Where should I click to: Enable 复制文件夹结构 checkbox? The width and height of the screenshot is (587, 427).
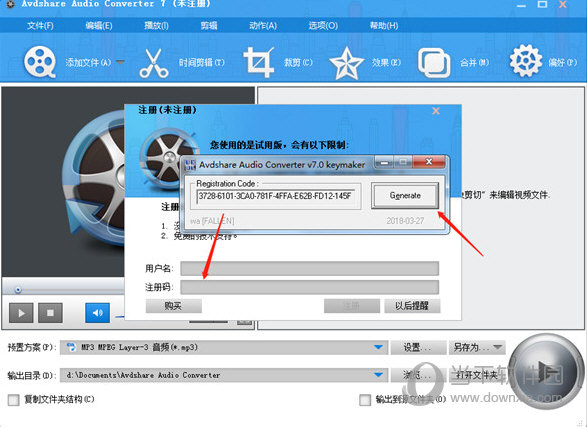(13, 400)
